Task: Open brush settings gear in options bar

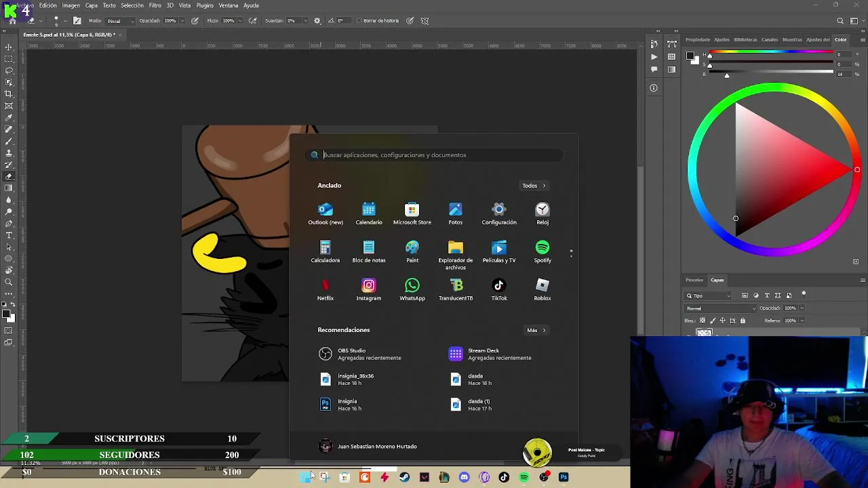Action: (317, 21)
